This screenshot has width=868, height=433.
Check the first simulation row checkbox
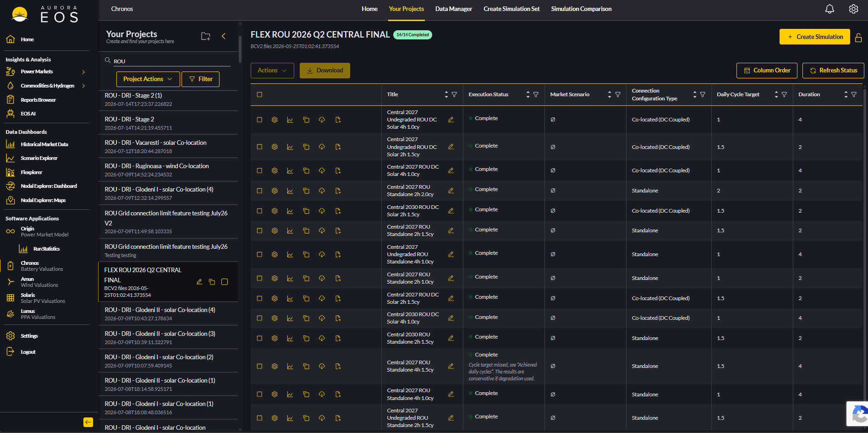pyautogui.click(x=259, y=120)
